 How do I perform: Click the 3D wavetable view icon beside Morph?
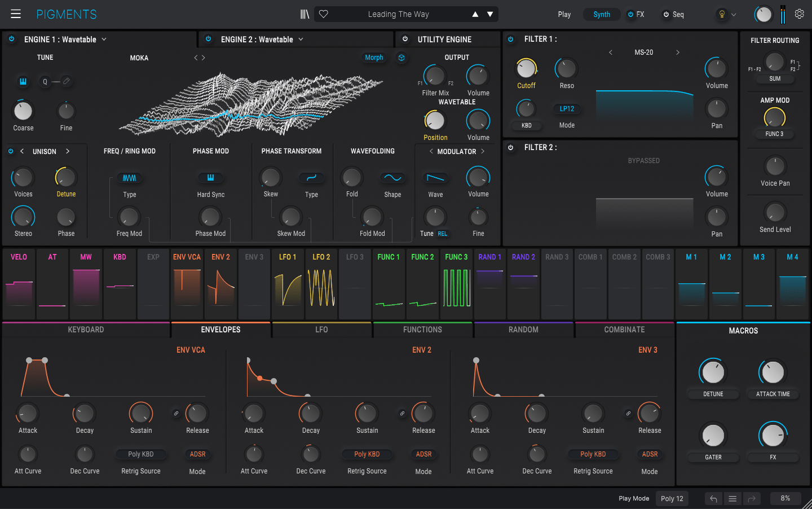click(401, 57)
